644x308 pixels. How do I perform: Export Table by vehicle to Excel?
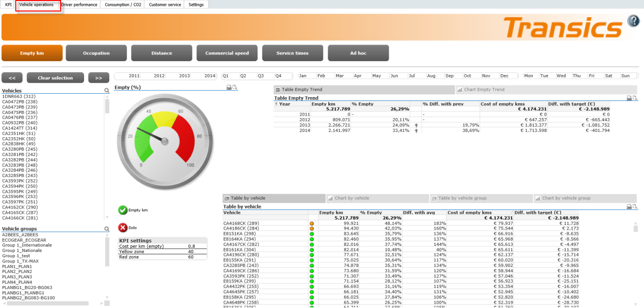tap(635, 207)
